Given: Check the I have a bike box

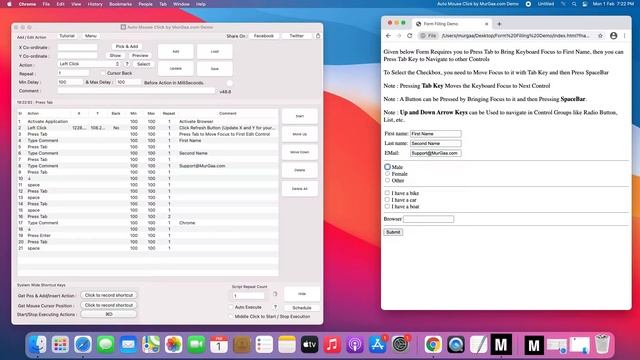Looking at the screenshot, I should [387, 193].
